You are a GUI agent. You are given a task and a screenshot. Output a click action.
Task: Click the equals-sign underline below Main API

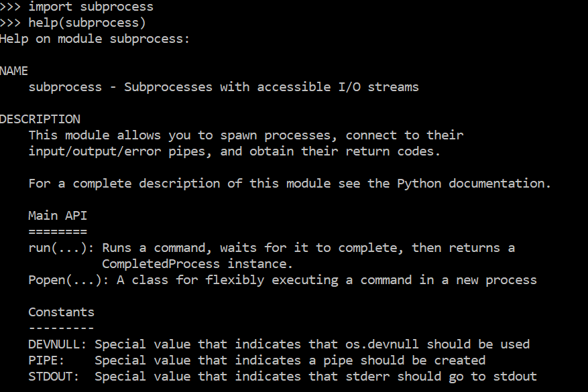[58, 232]
